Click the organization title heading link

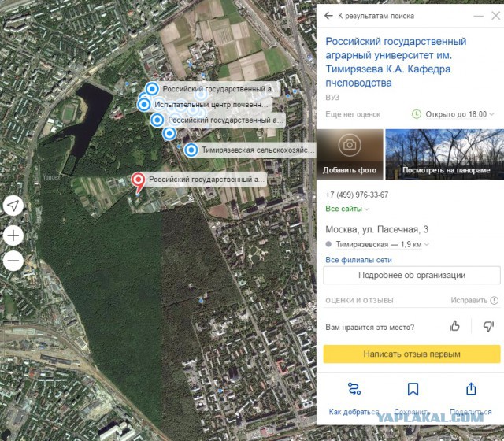click(395, 62)
